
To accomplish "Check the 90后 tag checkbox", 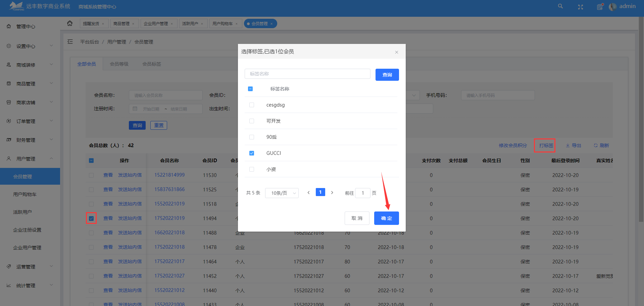I will pyautogui.click(x=252, y=137).
